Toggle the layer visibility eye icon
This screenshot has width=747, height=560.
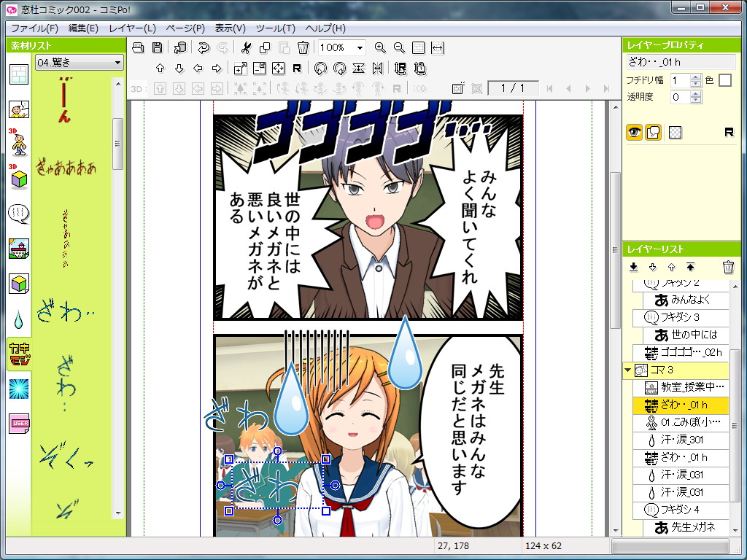pyautogui.click(x=634, y=132)
